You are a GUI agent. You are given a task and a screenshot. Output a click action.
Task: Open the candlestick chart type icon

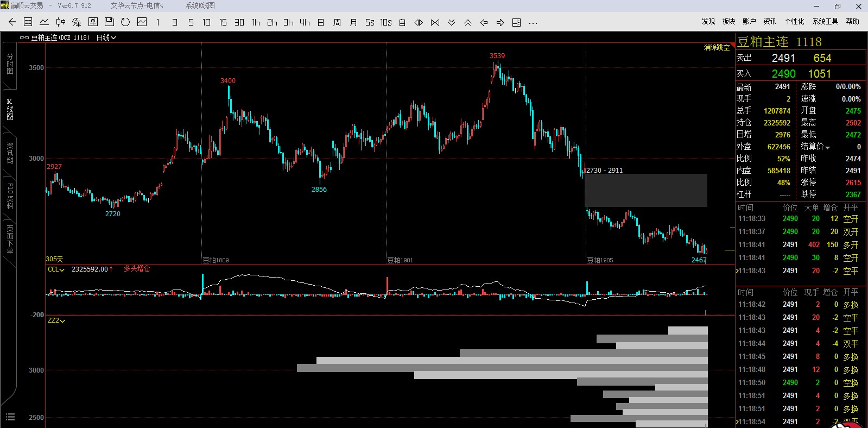coord(60,22)
